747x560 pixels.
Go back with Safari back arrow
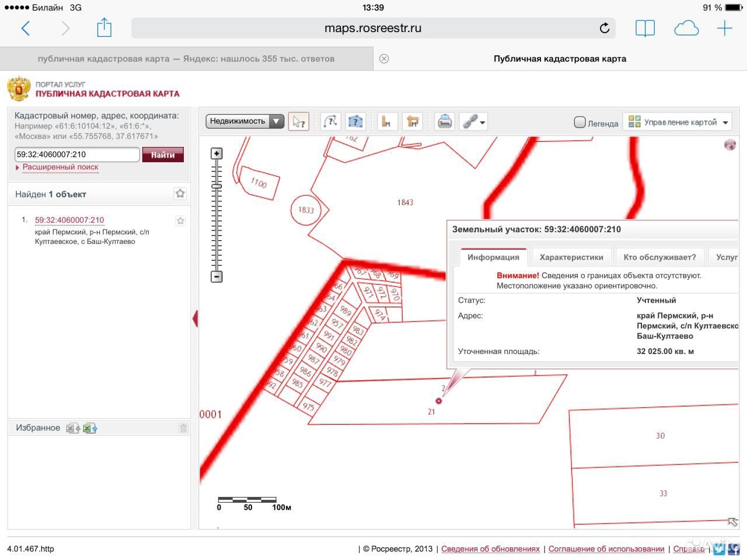(x=26, y=28)
